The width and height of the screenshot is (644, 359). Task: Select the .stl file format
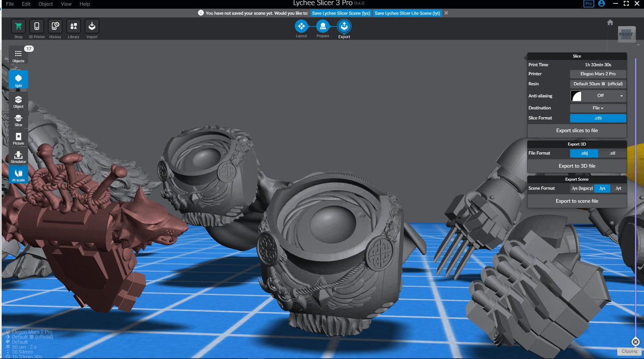612,153
